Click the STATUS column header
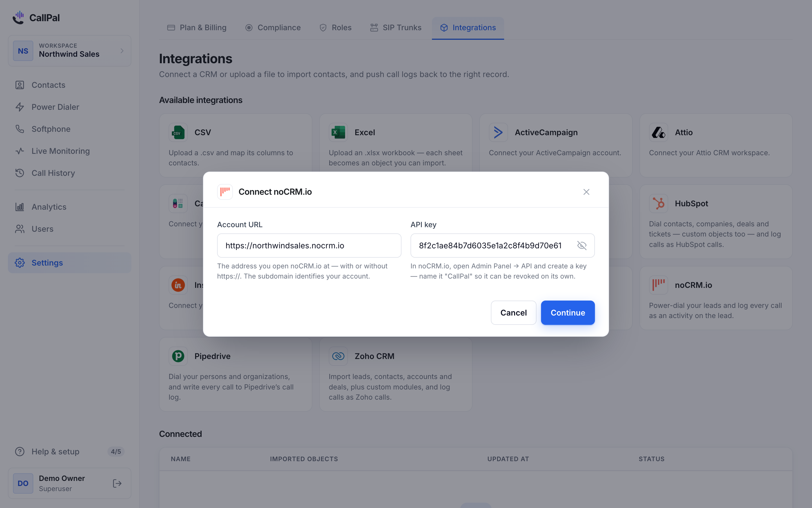Image resolution: width=812 pixels, height=508 pixels. (x=651, y=459)
